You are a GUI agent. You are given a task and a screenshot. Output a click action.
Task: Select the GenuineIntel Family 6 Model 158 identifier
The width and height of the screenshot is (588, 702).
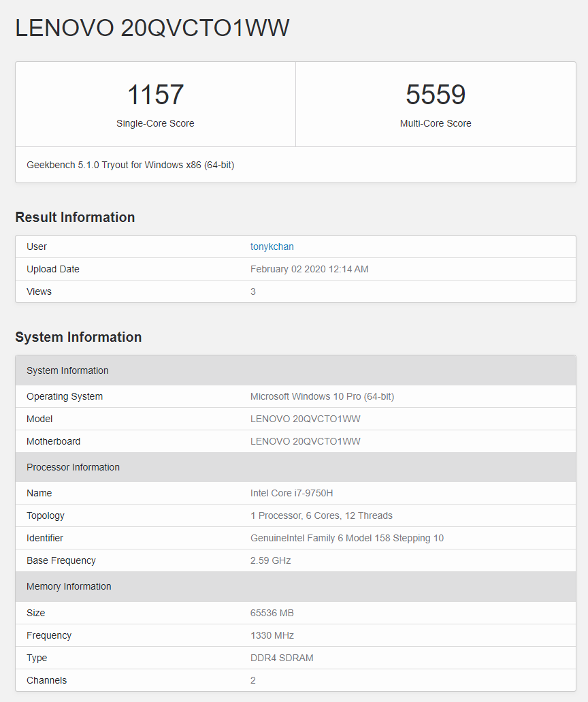click(347, 538)
